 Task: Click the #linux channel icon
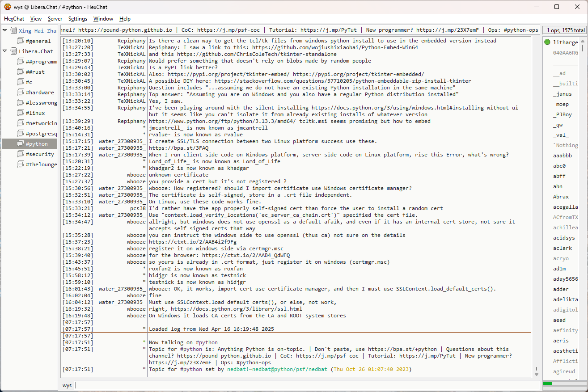[x=21, y=113]
